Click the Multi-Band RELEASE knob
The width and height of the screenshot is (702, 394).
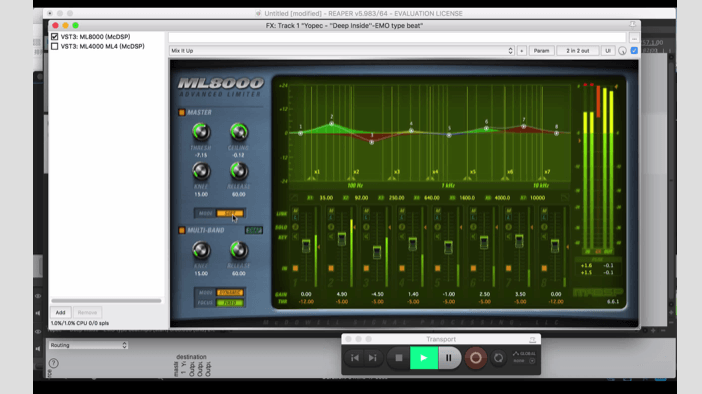[239, 250]
